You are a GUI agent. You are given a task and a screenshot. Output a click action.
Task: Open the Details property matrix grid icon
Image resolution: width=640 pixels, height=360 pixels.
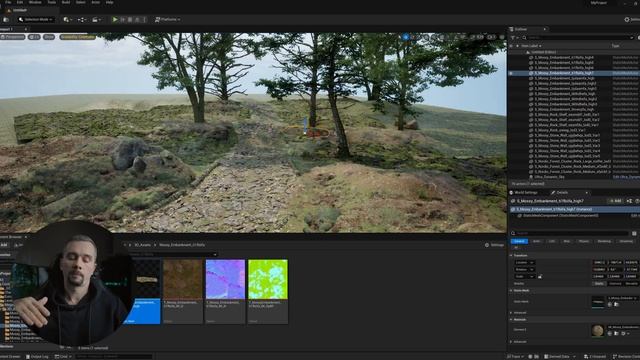634,233
